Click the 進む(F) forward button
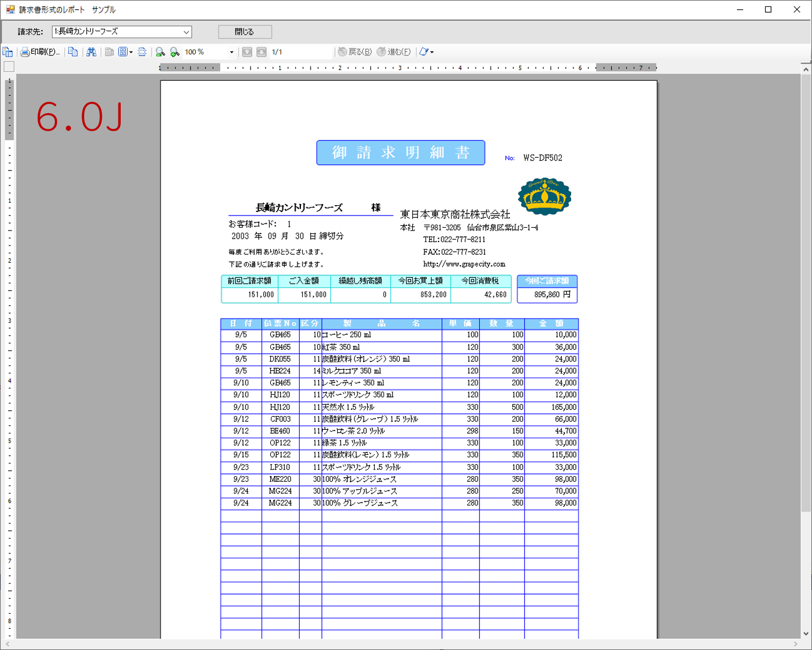Viewport: 812px width, 650px height. 394,52
